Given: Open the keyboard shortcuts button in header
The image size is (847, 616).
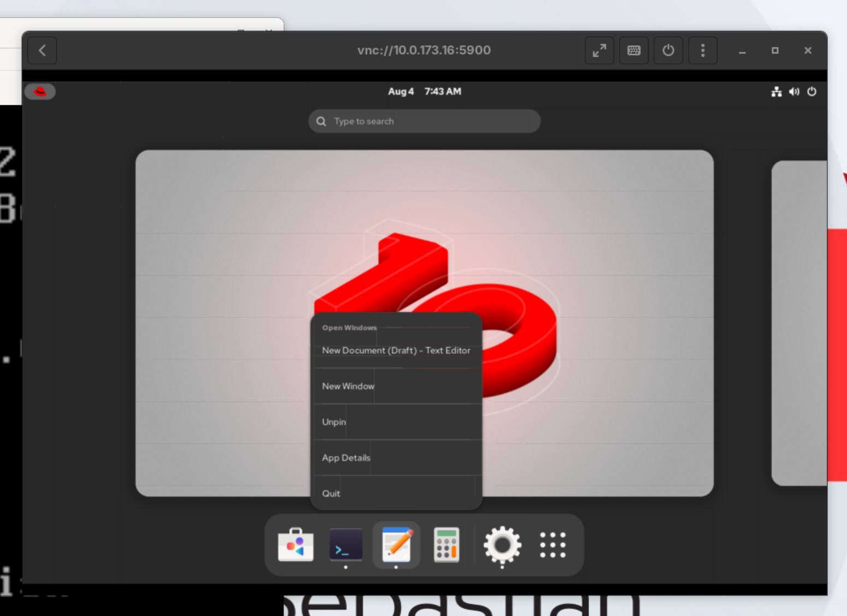Looking at the screenshot, I should coord(634,51).
